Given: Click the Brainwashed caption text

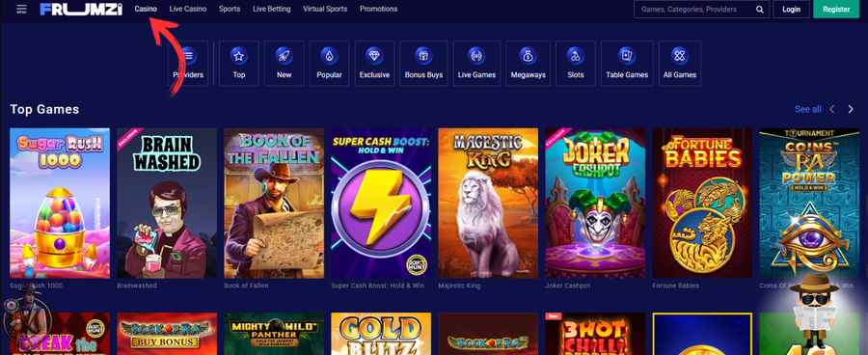Looking at the screenshot, I should pyautogui.click(x=137, y=286).
